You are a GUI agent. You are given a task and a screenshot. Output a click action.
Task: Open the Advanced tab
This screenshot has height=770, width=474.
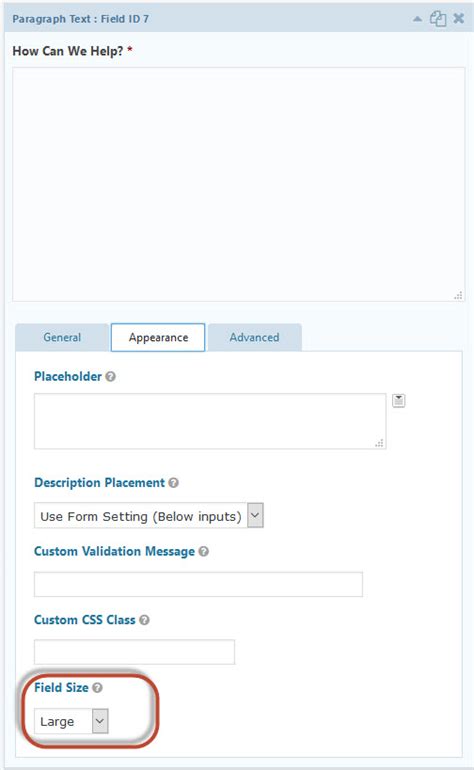tap(254, 337)
